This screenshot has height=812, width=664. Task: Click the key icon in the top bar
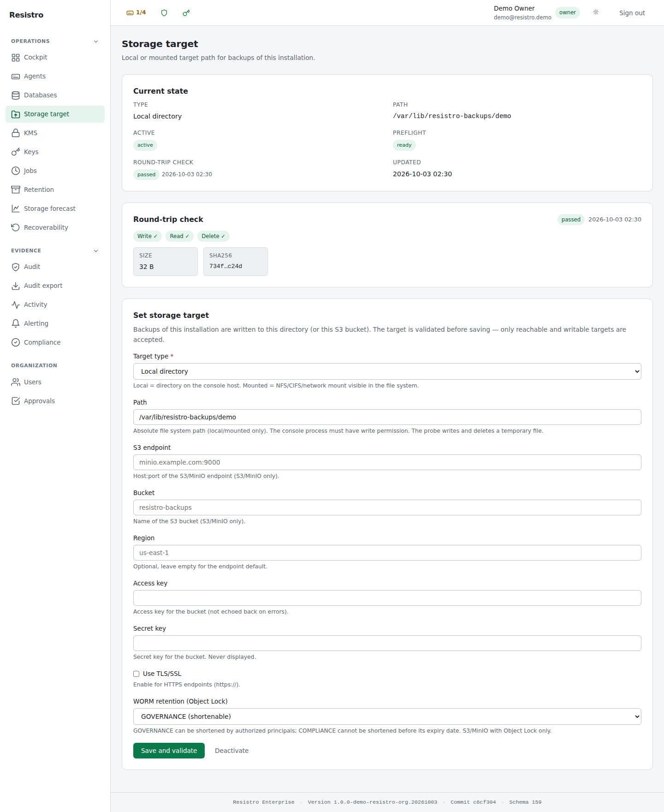186,13
